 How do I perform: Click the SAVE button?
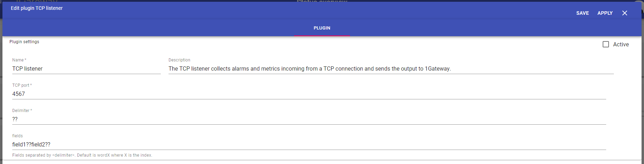tap(582, 13)
